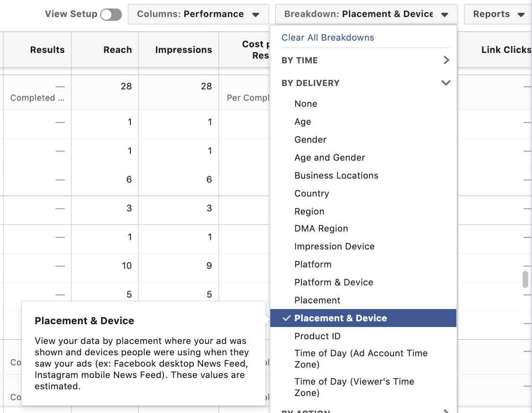Click the vertical scrollbar thumb
The height and width of the screenshot is (413, 532).
point(525,279)
